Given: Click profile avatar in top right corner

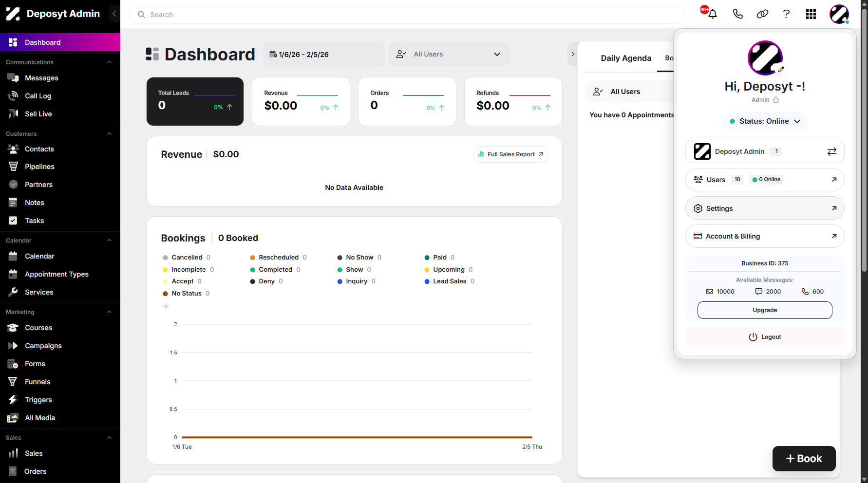Looking at the screenshot, I should pyautogui.click(x=839, y=14).
